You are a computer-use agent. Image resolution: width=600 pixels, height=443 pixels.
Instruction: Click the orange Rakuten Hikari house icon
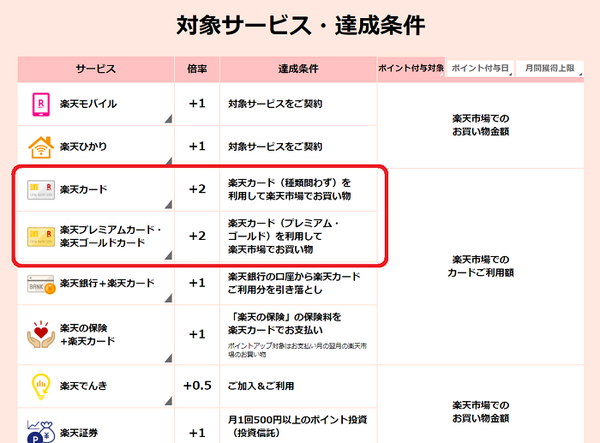pyautogui.click(x=41, y=147)
